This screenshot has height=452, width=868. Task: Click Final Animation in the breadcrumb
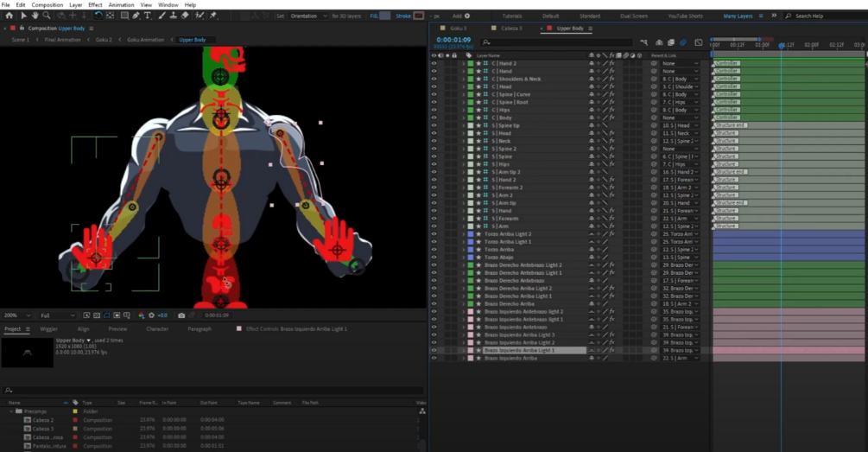[x=62, y=40]
